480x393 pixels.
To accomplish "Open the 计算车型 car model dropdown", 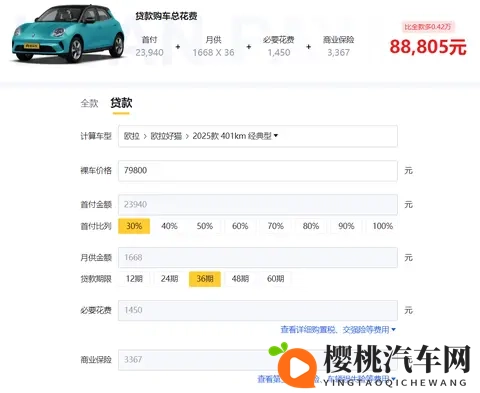I will coord(258,136).
